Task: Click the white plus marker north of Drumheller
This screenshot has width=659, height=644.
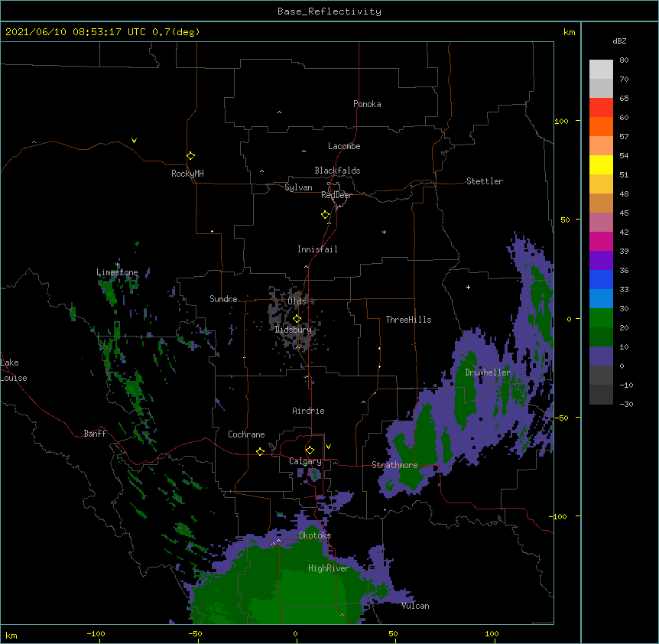Action: 468,288
